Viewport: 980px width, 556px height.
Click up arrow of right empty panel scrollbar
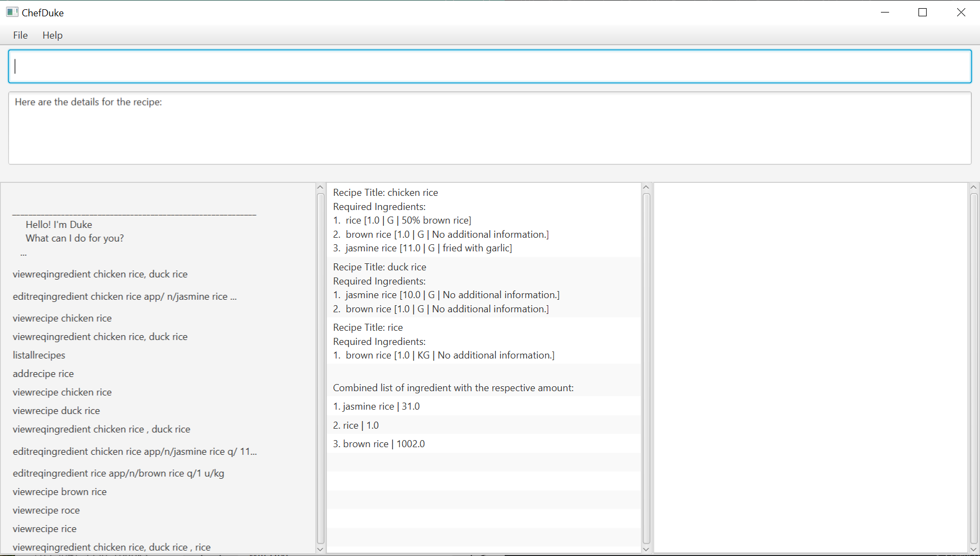(x=973, y=187)
